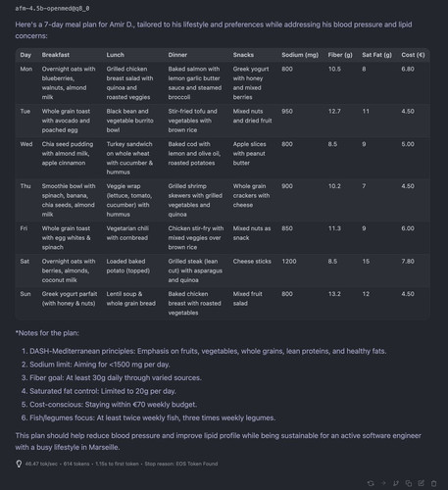Click the Cost (€) column header

click(413, 55)
